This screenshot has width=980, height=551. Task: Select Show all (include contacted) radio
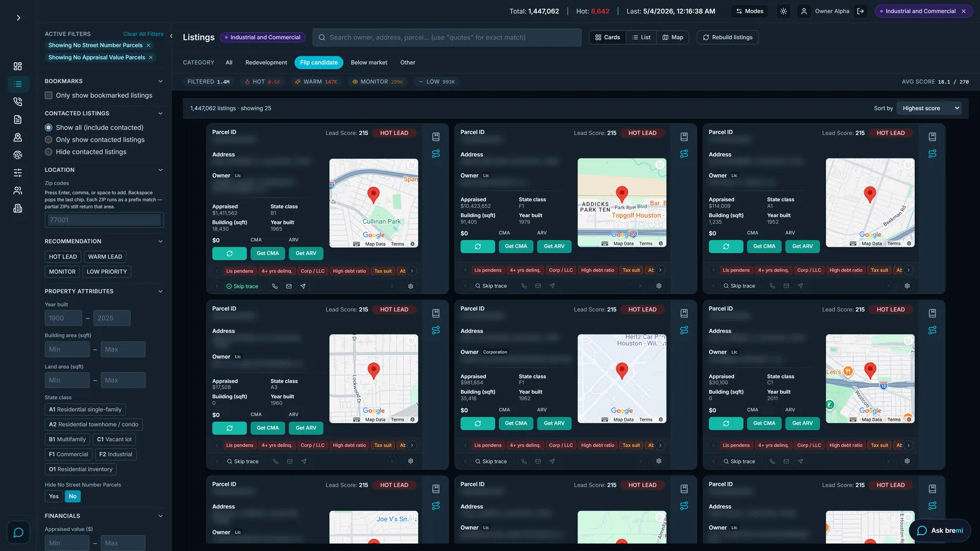[x=49, y=128]
